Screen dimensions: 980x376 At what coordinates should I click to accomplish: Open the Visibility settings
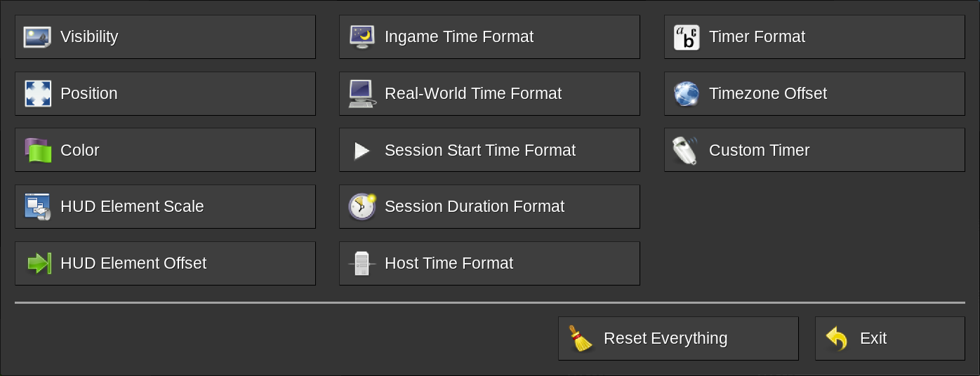click(165, 37)
